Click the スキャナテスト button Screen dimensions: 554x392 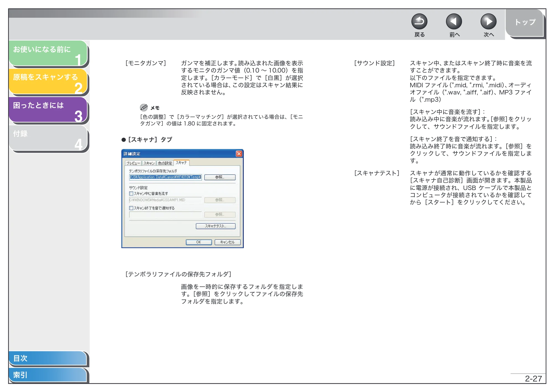coord(216,226)
